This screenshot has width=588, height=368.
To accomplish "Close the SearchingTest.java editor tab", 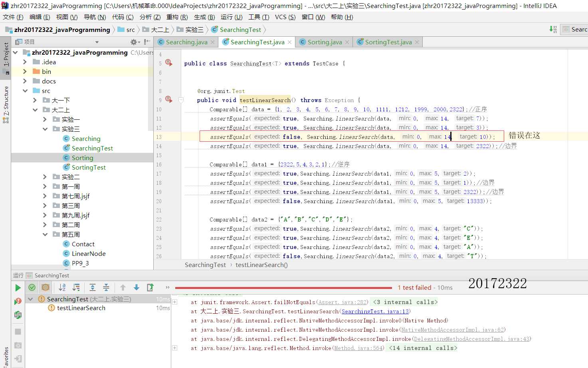I will click(x=290, y=42).
